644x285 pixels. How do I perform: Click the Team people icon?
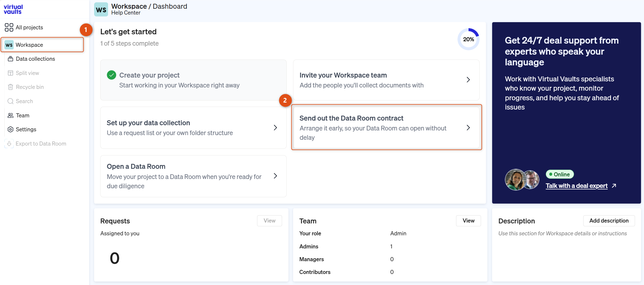tap(10, 115)
